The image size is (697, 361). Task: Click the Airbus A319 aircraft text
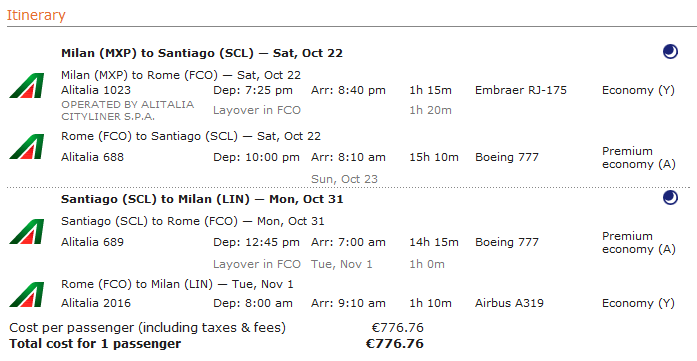[509, 303]
